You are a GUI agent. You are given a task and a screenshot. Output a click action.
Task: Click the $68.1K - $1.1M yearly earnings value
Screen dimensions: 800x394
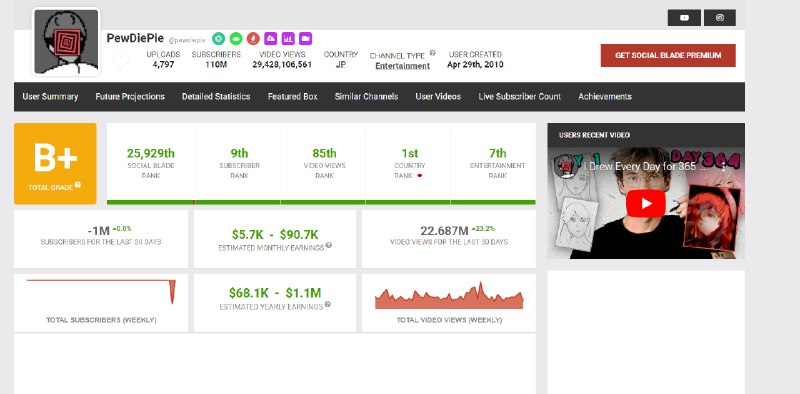pyautogui.click(x=275, y=293)
